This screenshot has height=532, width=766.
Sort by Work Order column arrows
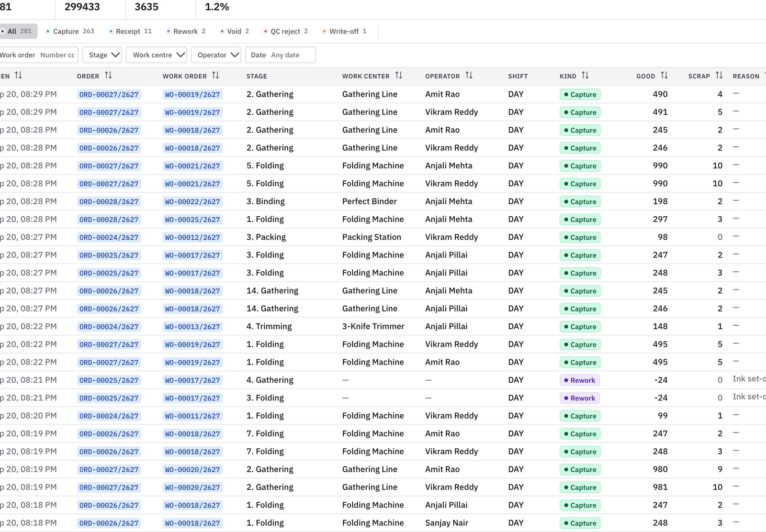coord(215,76)
